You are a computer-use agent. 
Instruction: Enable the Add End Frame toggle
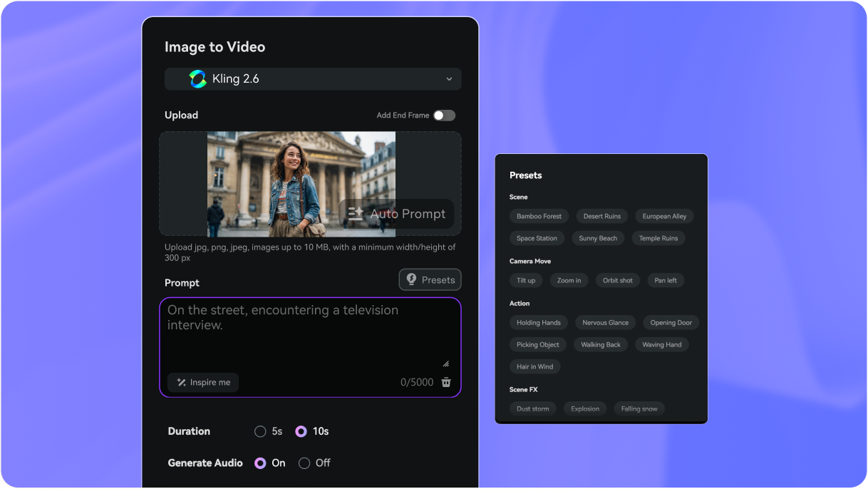click(444, 115)
